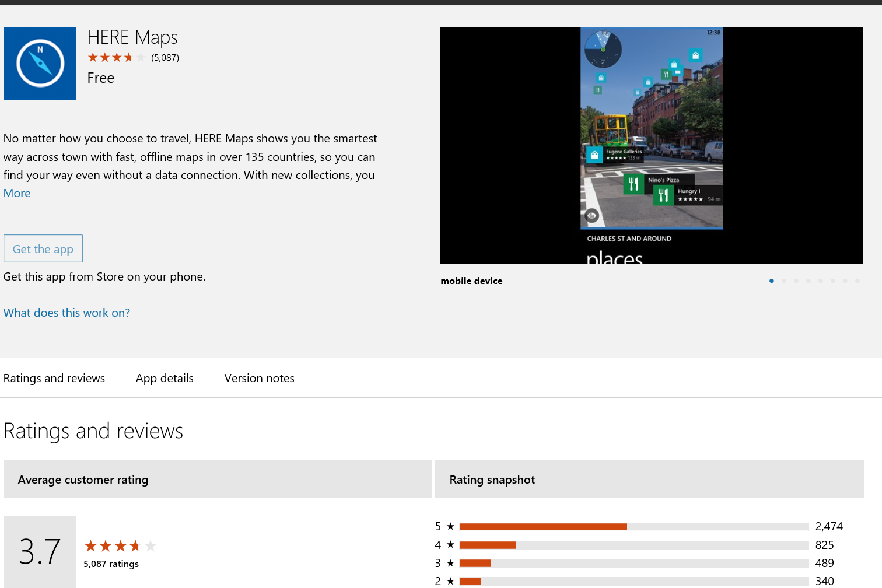The height and width of the screenshot is (588, 882).
Task: Click the 3 star rating bar
Action: [634, 563]
